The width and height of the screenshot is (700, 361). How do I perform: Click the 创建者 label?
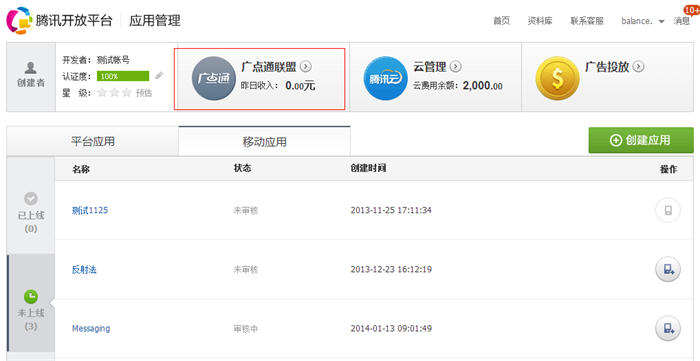[31, 83]
